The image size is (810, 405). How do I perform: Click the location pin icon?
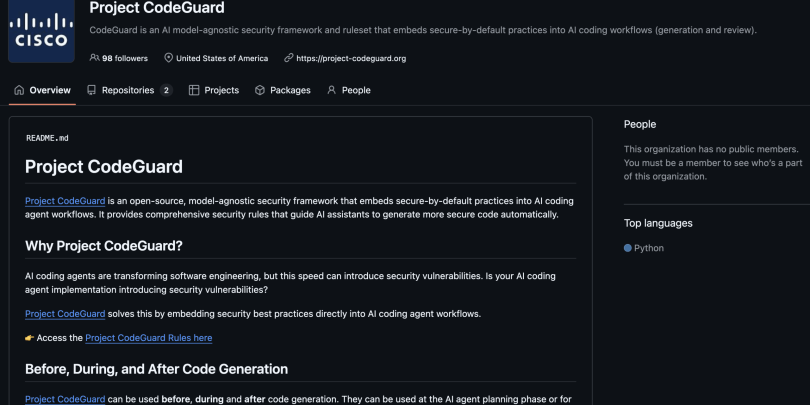168,58
